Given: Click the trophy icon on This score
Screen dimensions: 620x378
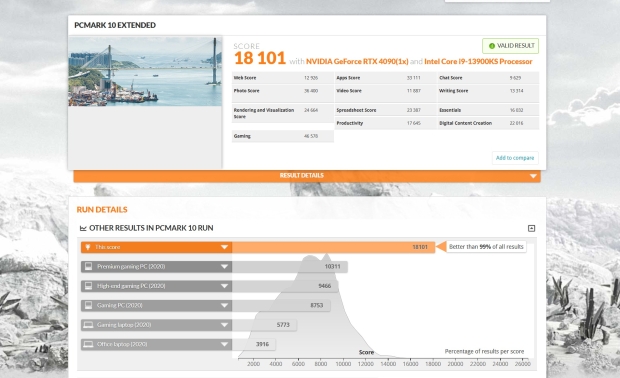Looking at the screenshot, I should click(88, 247).
